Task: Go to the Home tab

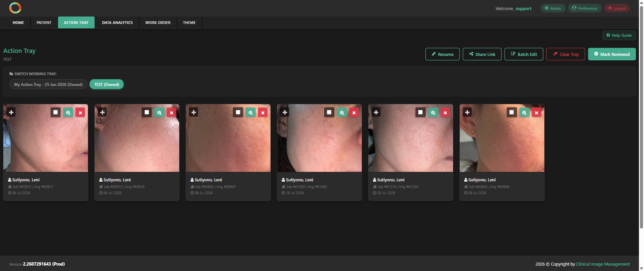Action: click(x=18, y=23)
